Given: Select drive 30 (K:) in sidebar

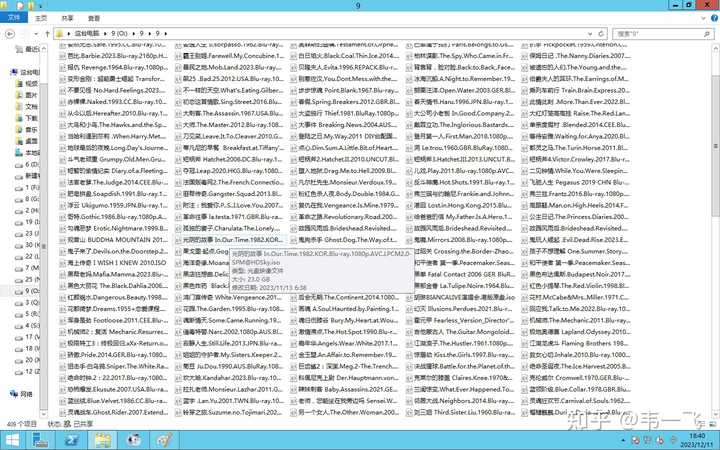Looking at the screenshot, I should (28, 245).
